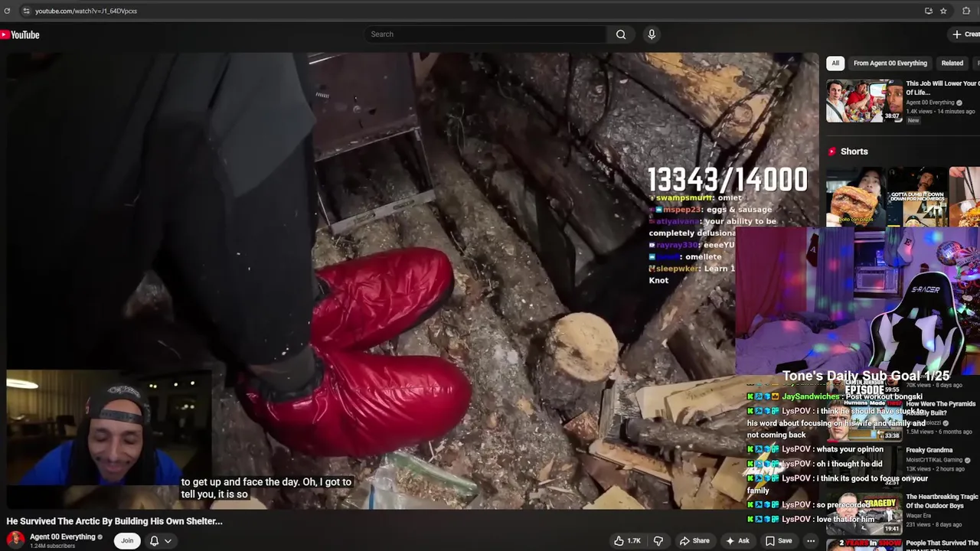Open the browser extensions puzzle icon
This screenshot has width=980, height=551.
(966, 11)
